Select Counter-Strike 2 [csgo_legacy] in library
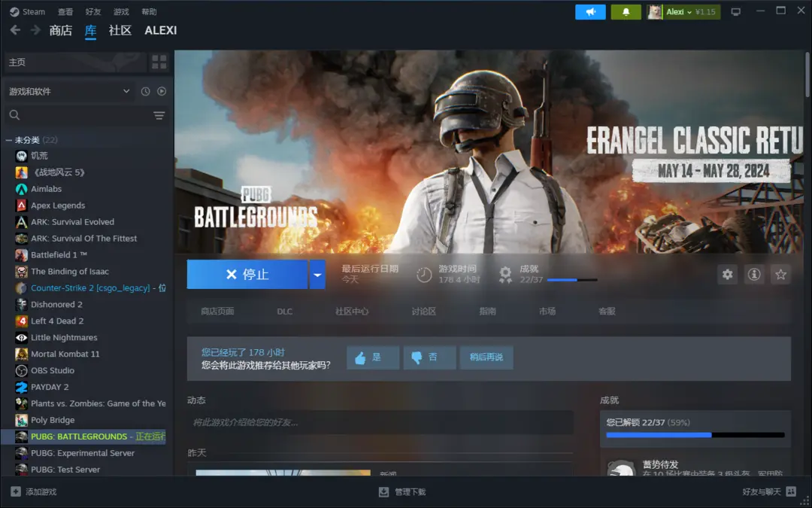 [91, 287]
